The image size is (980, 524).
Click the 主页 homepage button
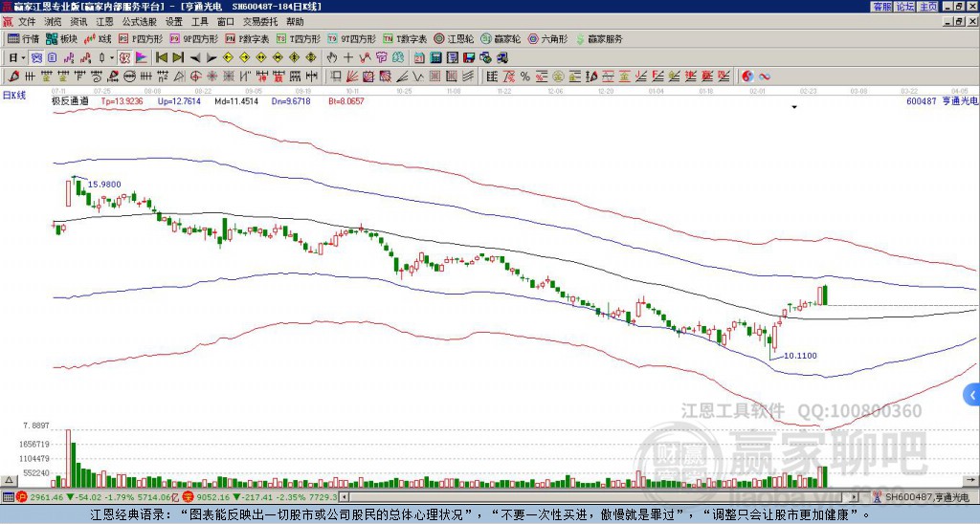[928, 7]
